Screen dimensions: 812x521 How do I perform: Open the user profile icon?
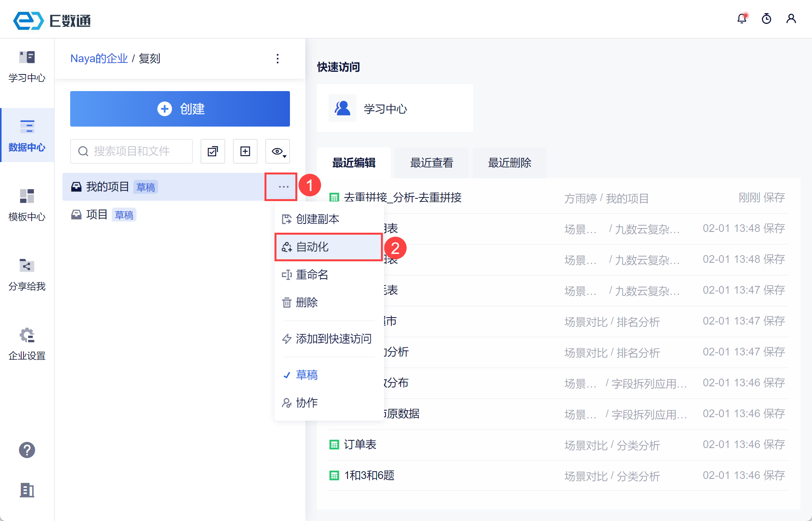coord(791,19)
